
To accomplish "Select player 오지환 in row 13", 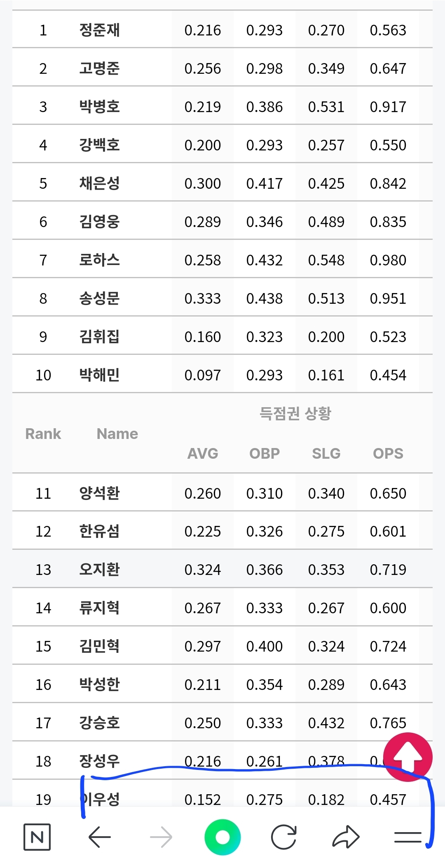I will tap(100, 570).
